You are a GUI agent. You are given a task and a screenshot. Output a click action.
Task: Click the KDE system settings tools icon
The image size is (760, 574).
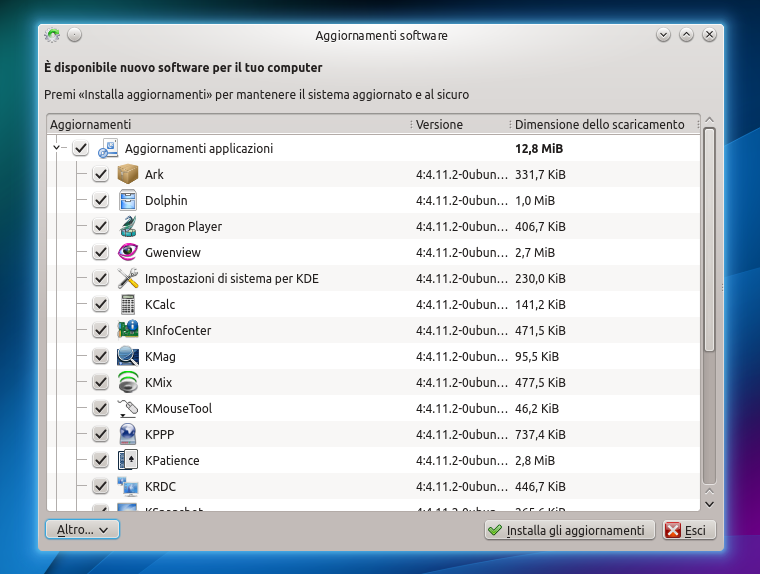(x=128, y=278)
